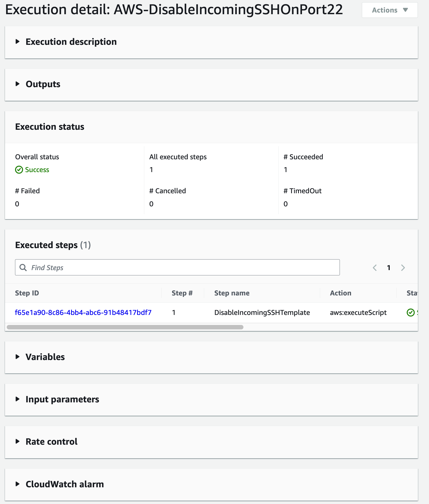The height and width of the screenshot is (504, 429).
Task: Expand the CloudWatch alarm section
Action: 60,484
